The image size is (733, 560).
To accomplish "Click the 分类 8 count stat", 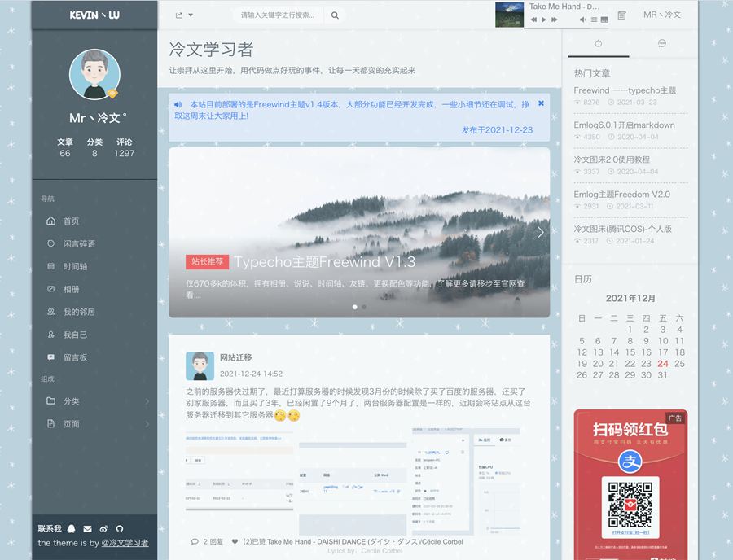I will pos(94,147).
